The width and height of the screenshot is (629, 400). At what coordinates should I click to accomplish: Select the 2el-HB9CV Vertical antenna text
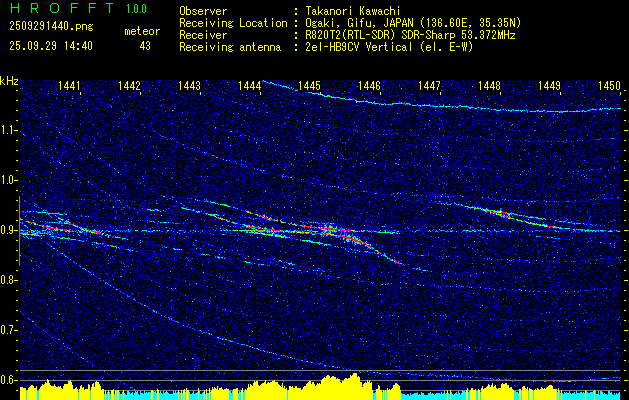pos(389,47)
